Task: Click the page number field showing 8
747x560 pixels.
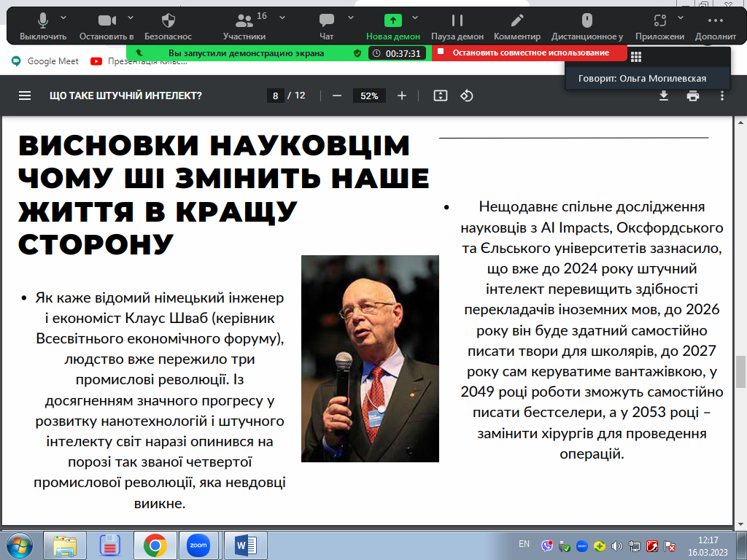Action: (275, 96)
